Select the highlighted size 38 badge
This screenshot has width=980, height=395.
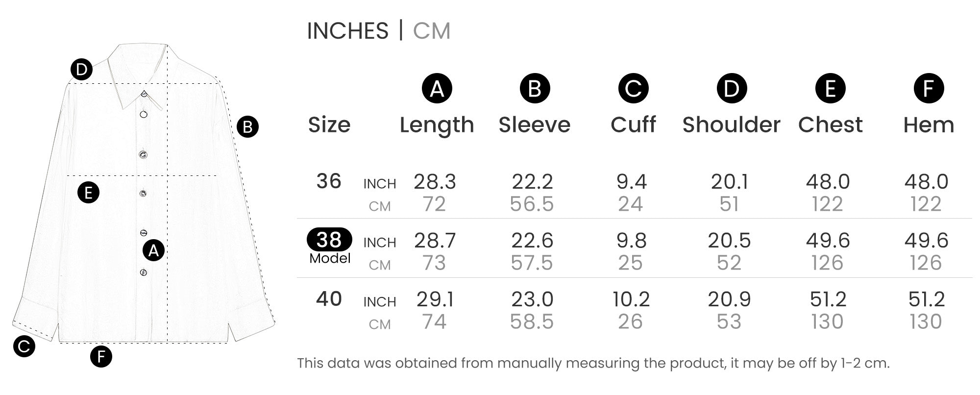coord(329,240)
